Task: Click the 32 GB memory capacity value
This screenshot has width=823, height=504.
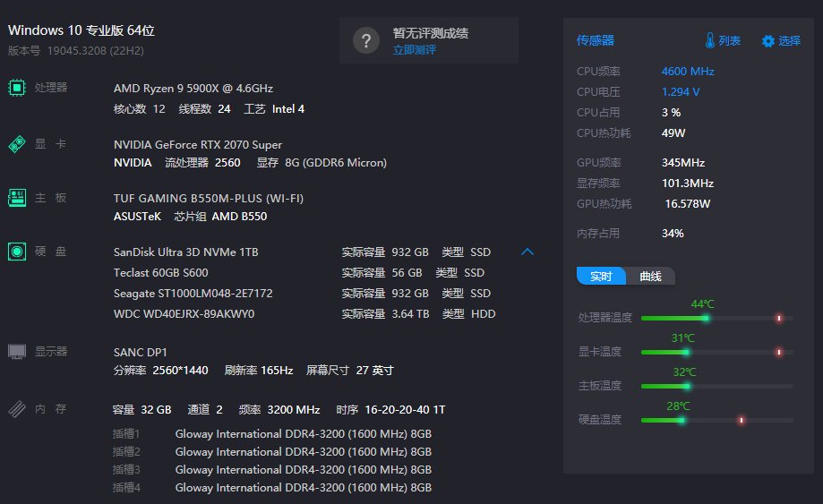Action: click(x=156, y=410)
